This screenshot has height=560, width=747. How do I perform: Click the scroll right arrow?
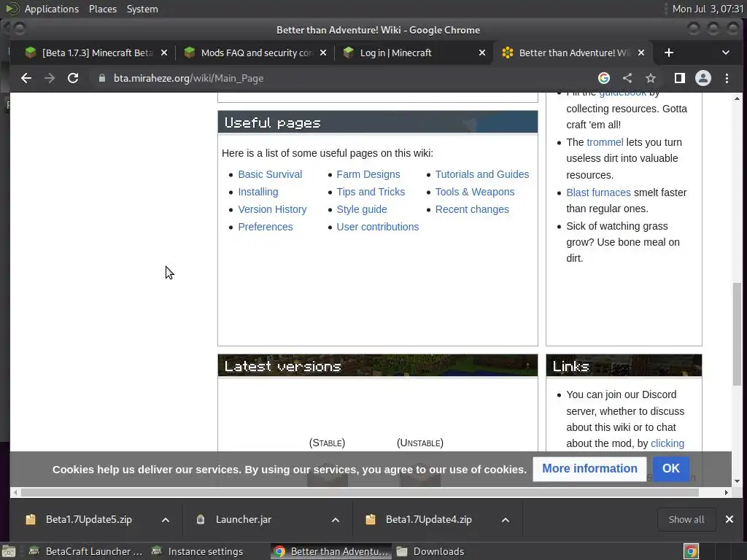click(x=727, y=492)
